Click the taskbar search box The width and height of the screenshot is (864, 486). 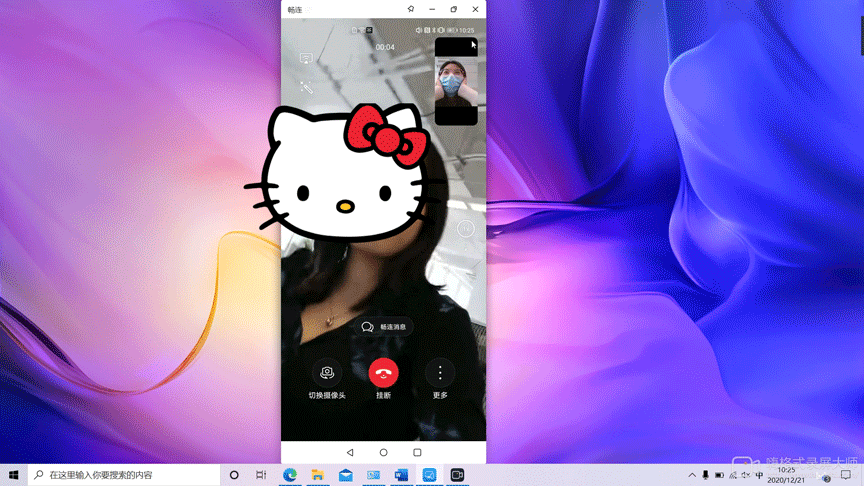[124, 474]
